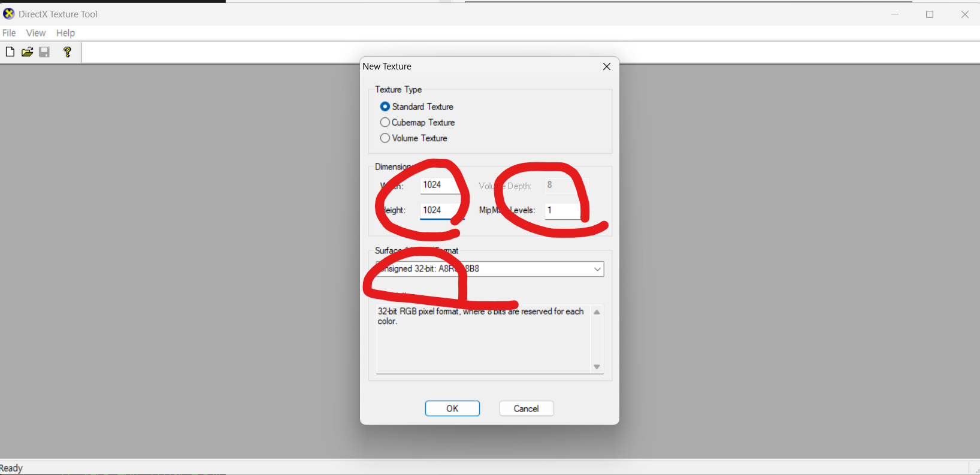The width and height of the screenshot is (980, 475).
Task: Maximize the DirectX Texture Tool window
Action: 930,14
